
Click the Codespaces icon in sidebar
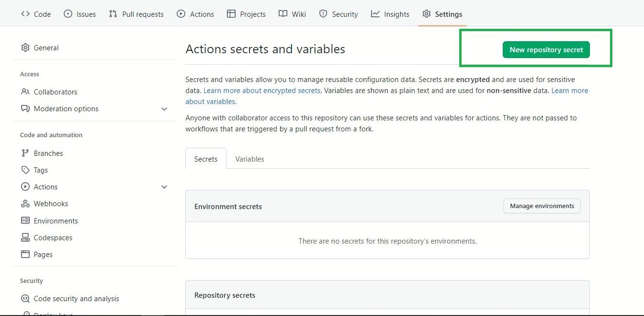25,238
